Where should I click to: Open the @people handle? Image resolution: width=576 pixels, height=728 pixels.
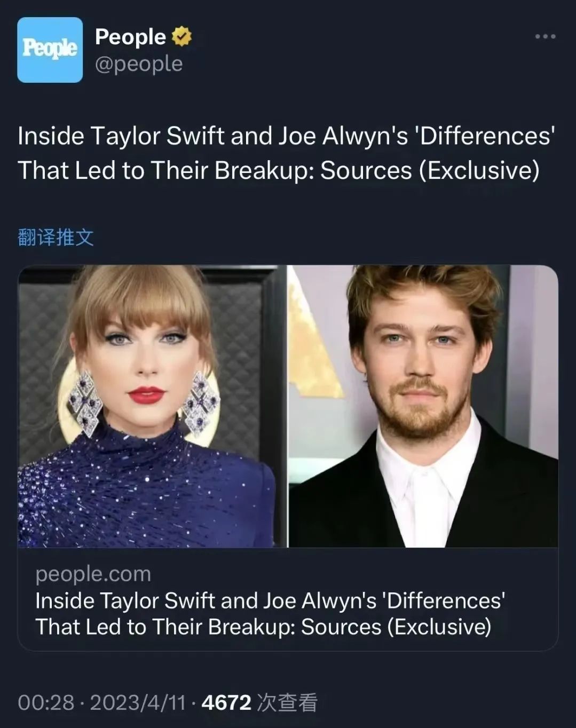[x=139, y=64]
